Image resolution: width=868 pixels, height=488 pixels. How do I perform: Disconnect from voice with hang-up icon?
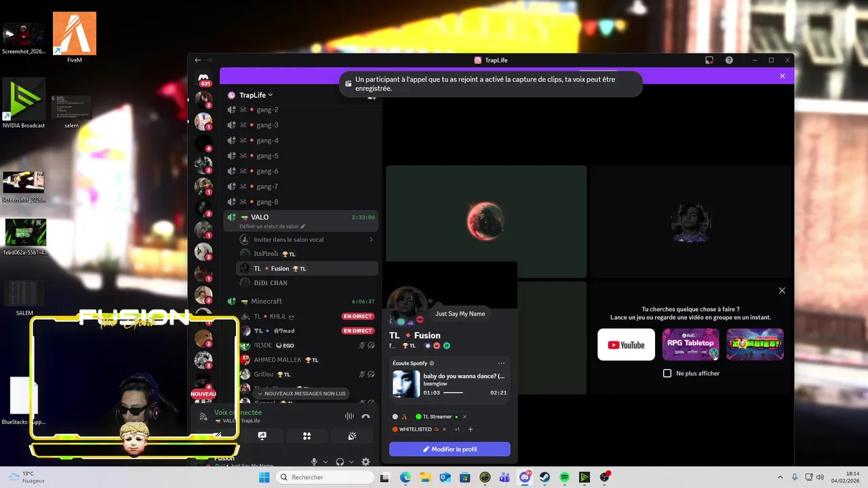coord(366,416)
